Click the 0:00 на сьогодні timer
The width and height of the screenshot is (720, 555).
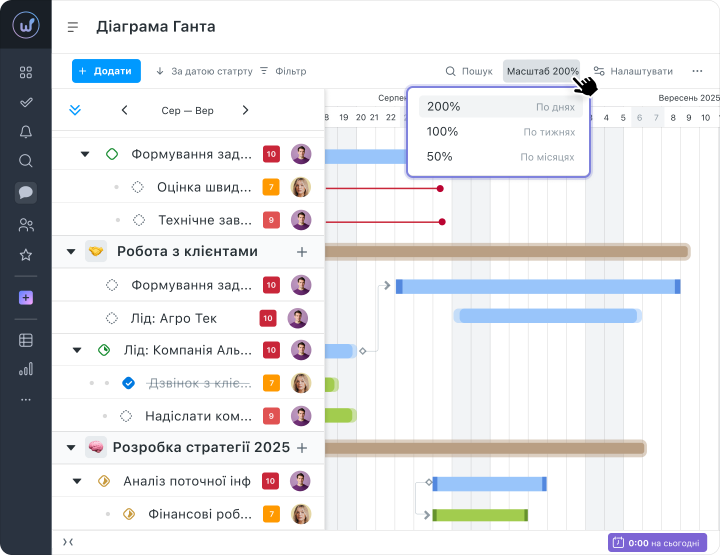coord(657,542)
